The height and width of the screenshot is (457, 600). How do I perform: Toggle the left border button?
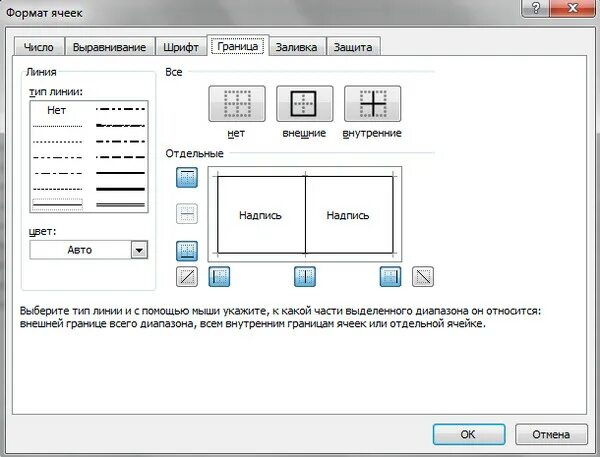click(x=219, y=276)
